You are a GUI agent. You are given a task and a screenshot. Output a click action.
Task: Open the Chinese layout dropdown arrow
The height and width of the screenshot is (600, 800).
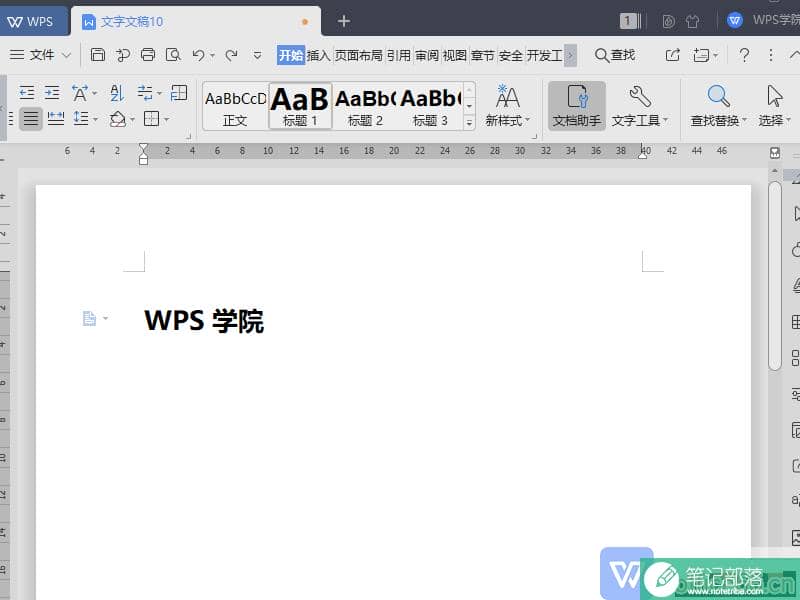click(x=94, y=93)
